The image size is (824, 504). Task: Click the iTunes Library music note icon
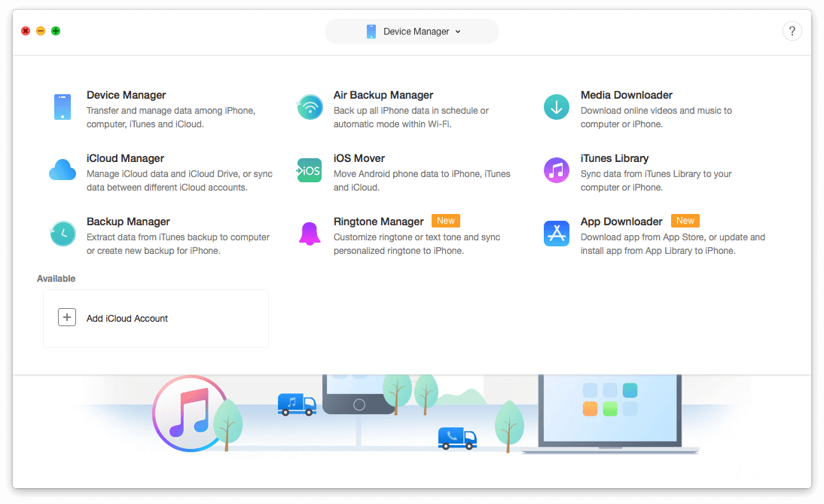(557, 170)
